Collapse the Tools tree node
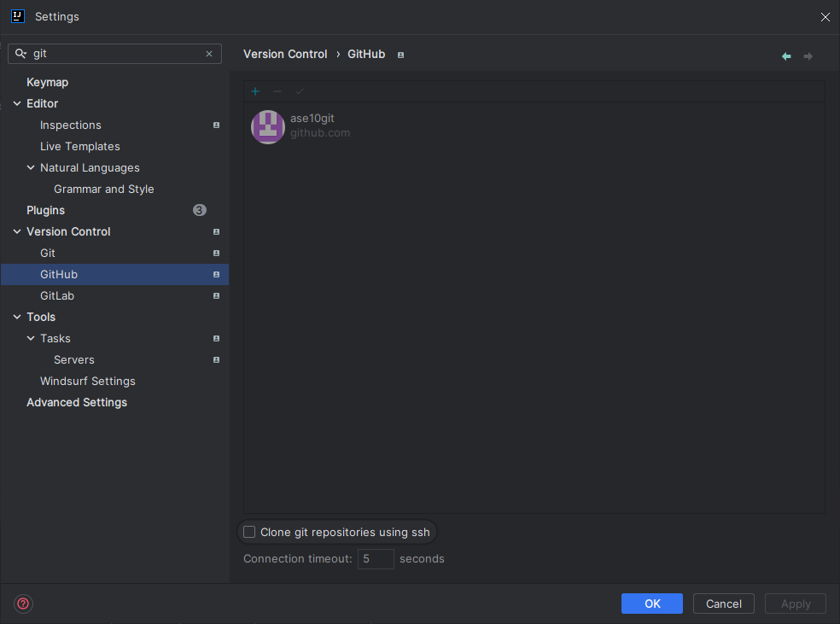The image size is (840, 624). [17, 317]
